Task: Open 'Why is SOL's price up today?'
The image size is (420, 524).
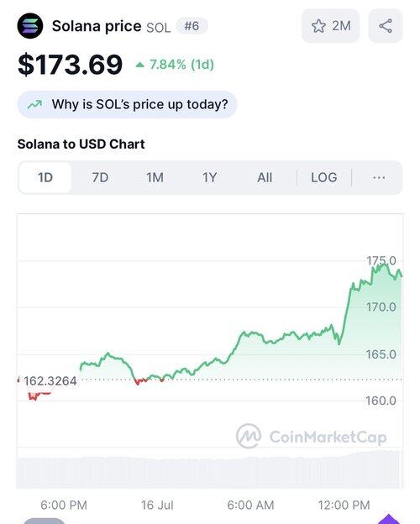Action: point(127,104)
